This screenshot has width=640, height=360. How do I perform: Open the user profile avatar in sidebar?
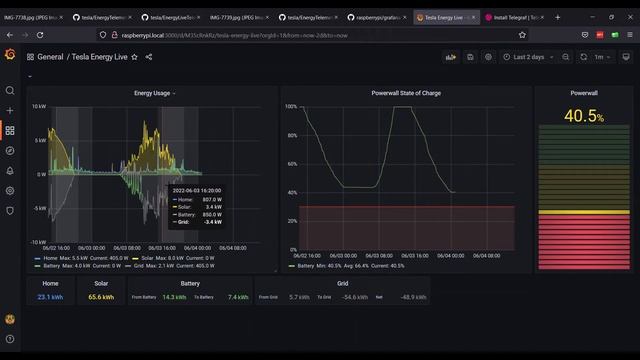pyautogui.click(x=10, y=319)
